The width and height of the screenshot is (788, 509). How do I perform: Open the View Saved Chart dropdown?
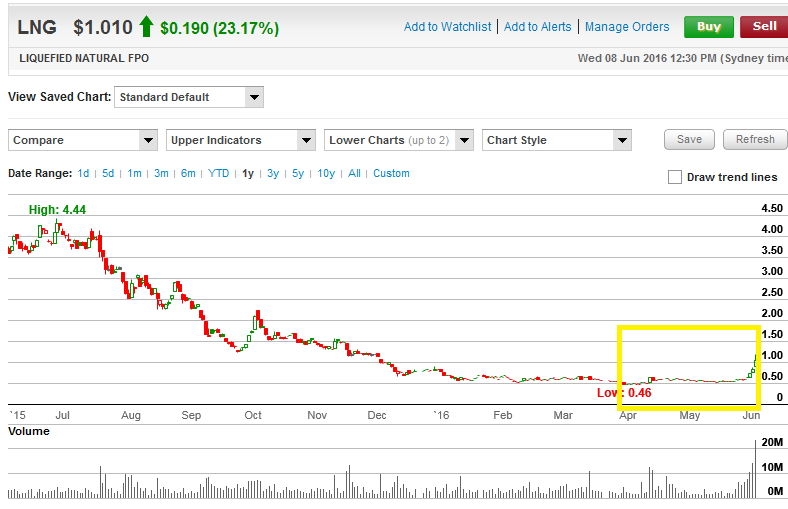[189, 97]
